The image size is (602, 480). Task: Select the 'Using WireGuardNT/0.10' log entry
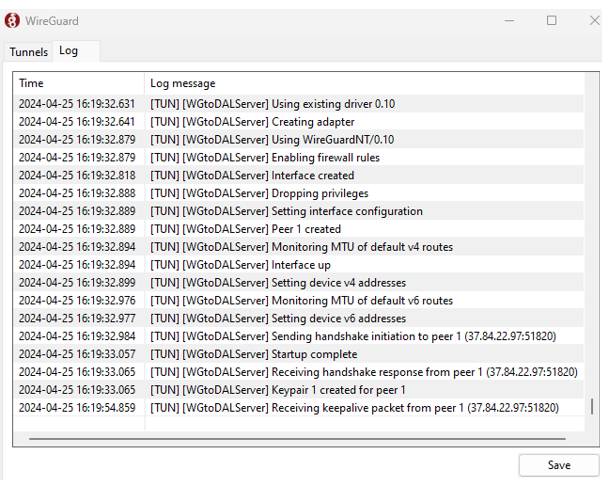click(298, 139)
